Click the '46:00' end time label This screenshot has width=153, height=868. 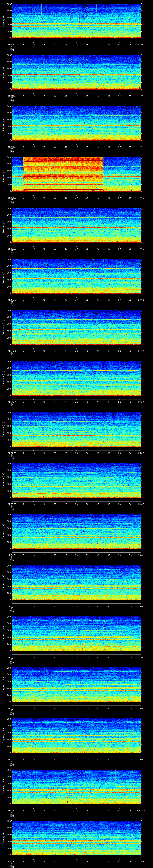click(x=141, y=96)
